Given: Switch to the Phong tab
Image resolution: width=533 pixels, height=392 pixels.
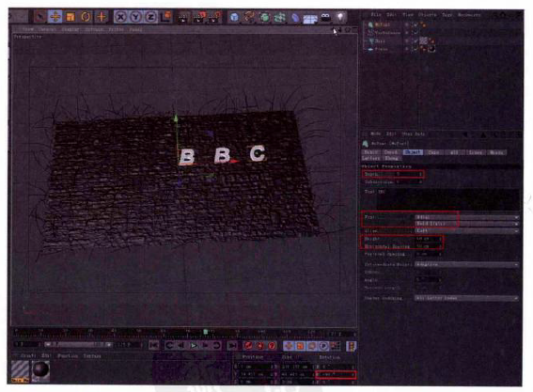Looking at the screenshot, I should [392, 159].
